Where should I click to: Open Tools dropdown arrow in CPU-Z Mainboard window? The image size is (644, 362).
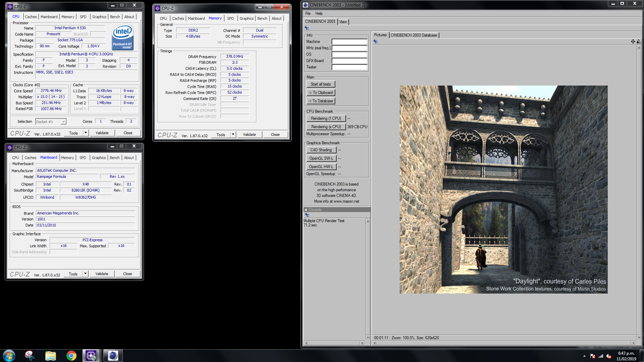click(x=85, y=274)
